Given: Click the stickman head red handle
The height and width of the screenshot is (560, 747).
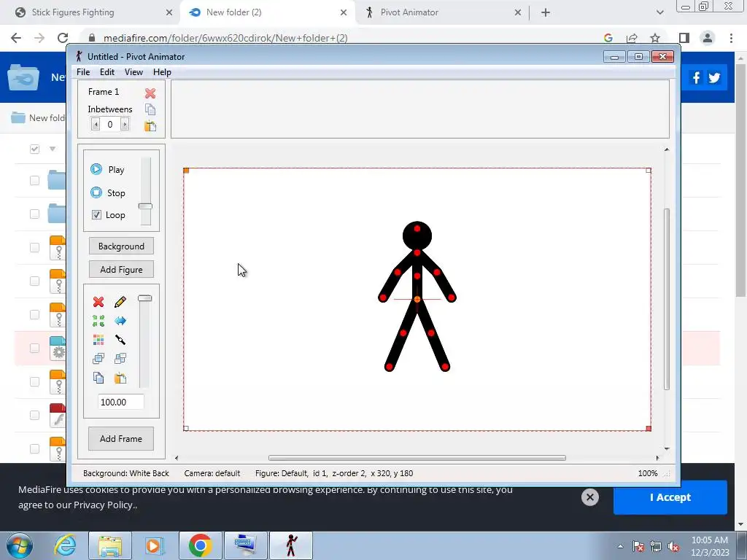Looking at the screenshot, I should pyautogui.click(x=417, y=228).
